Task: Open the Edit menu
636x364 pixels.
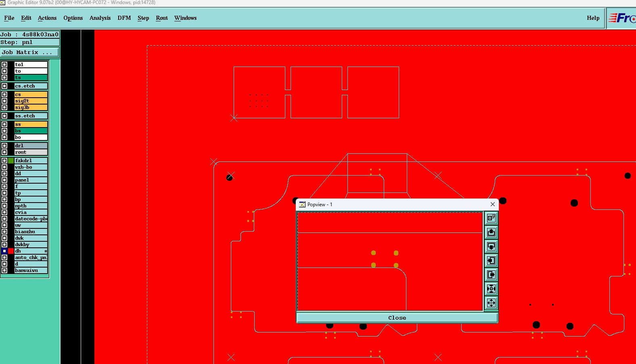Action: point(26,18)
